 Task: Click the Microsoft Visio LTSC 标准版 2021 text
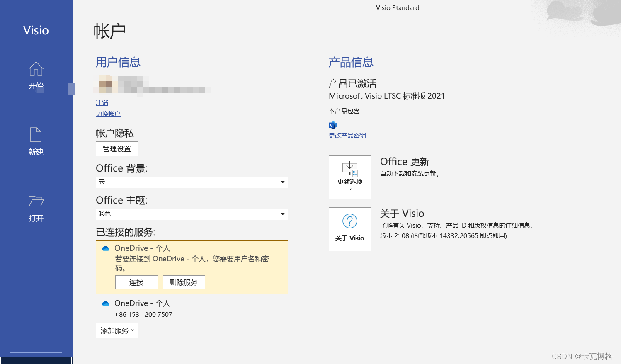[387, 96]
